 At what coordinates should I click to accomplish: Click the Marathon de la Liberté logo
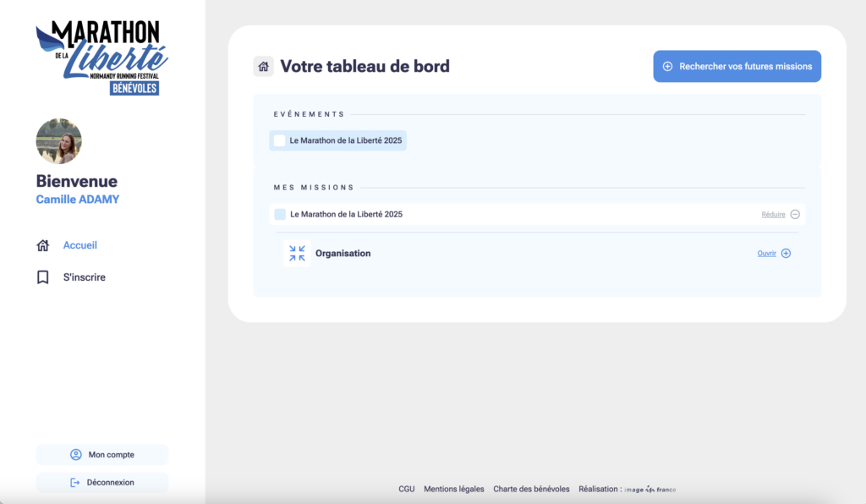[x=101, y=58]
